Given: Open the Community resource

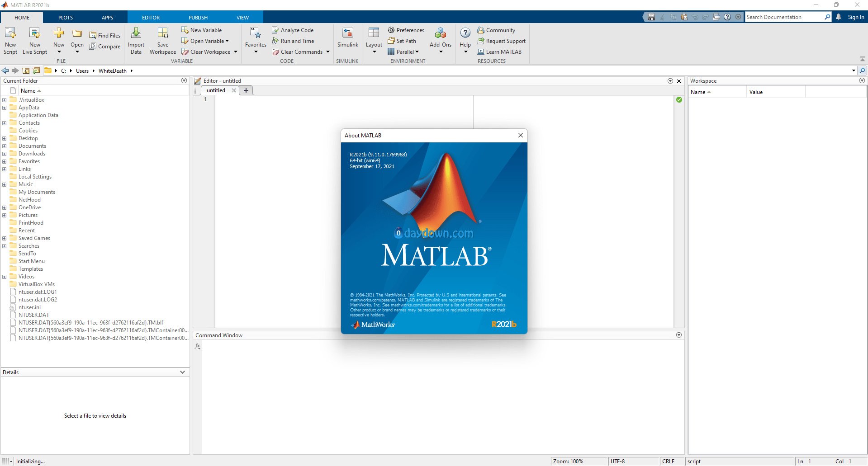Looking at the screenshot, I should pos(496,30).
